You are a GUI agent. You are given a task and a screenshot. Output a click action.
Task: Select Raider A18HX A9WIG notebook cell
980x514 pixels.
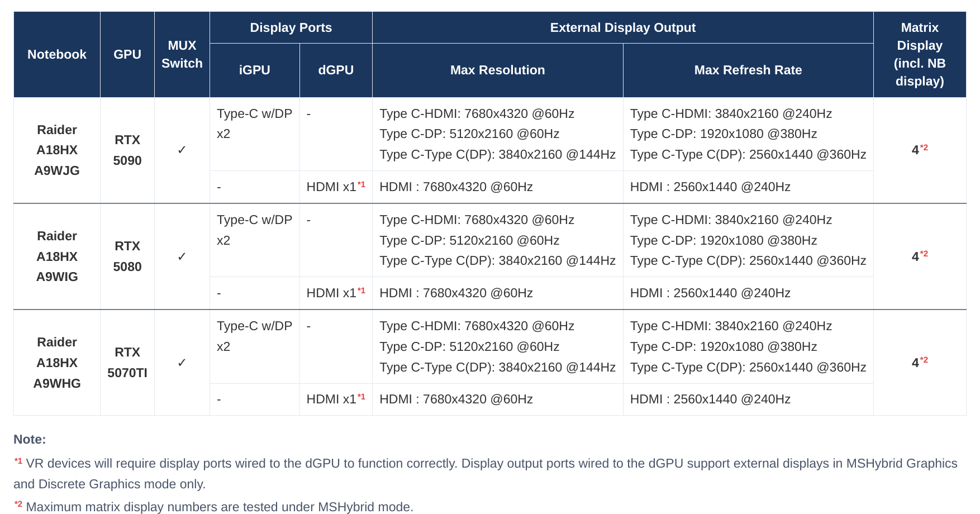point(57,256)
